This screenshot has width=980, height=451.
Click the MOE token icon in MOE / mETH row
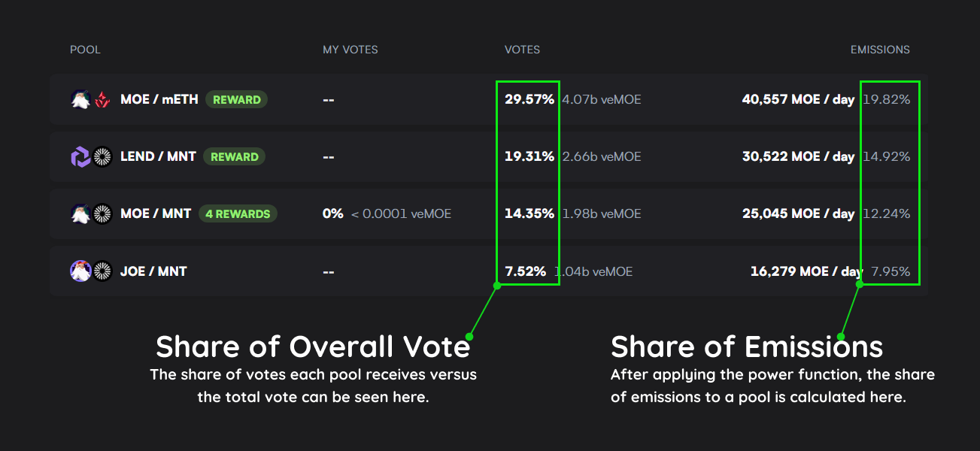(80, 99)
